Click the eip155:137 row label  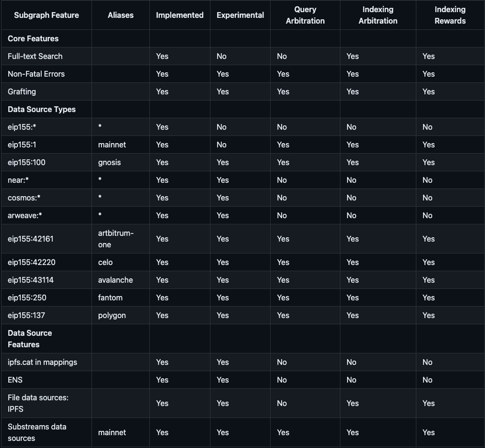pos(26,315)
